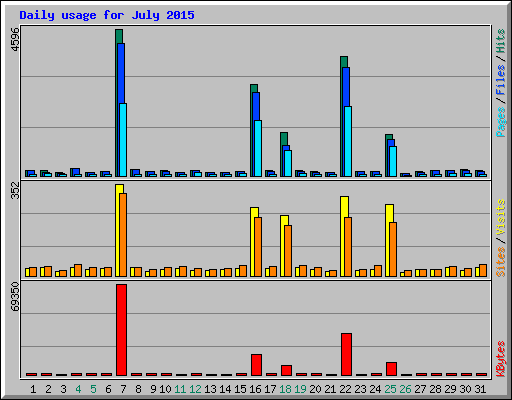Click the 4596 maximum value axis label
Screen dimensions: 512x400
click(x=15, y=39)
